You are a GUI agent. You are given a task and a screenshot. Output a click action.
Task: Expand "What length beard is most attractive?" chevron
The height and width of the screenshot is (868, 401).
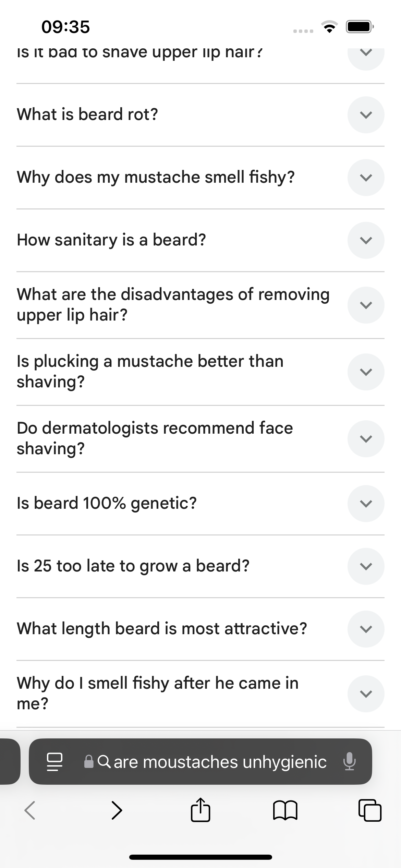(366, 629)
